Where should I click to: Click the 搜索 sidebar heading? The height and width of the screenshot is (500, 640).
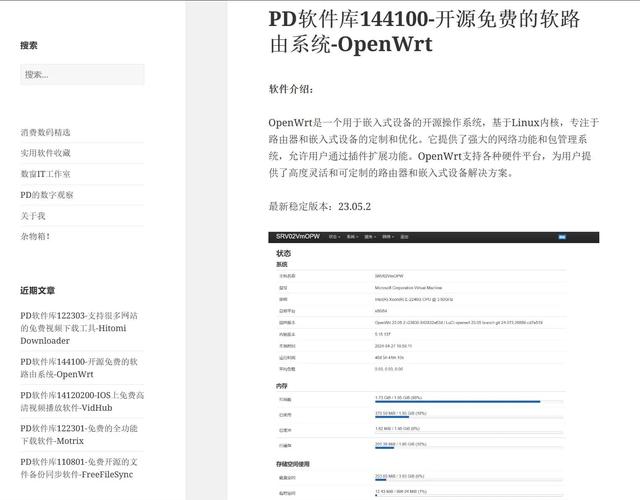[29, 45]
